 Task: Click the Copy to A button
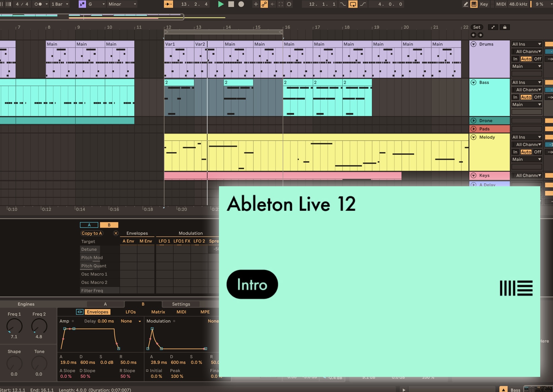pyautogui.click(x=91, y=233)
